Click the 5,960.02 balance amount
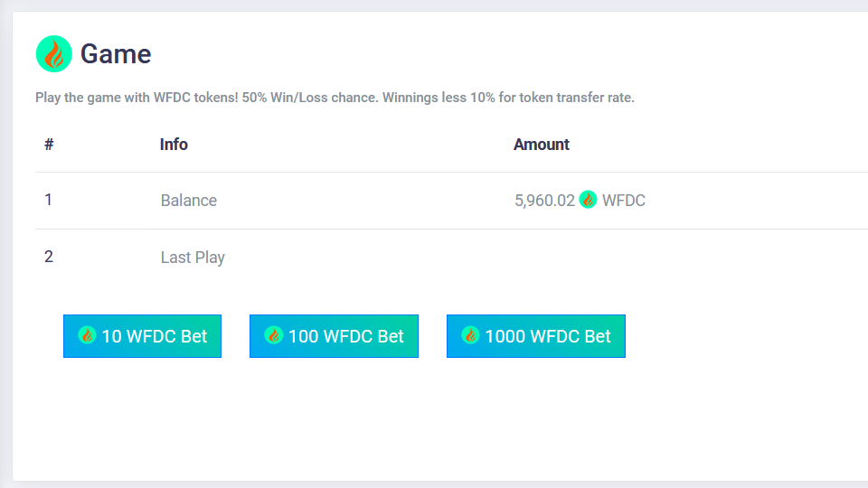This screenshot has width=868, height=488. 544,201
